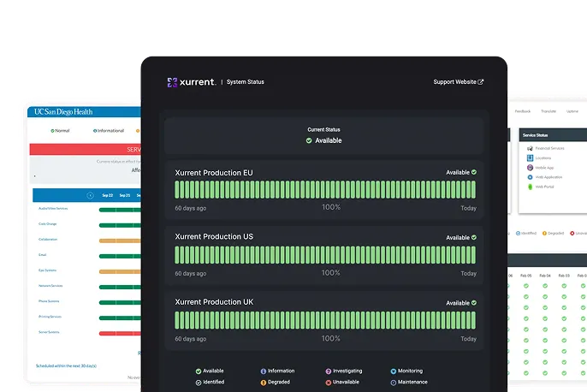Click the Locations icon in Service Status
The image size is (587, 392).
click(530, 158)
